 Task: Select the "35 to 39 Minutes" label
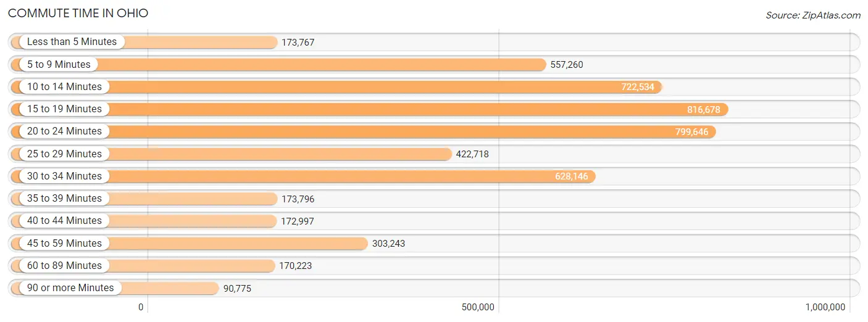click(x=64, y=199)
